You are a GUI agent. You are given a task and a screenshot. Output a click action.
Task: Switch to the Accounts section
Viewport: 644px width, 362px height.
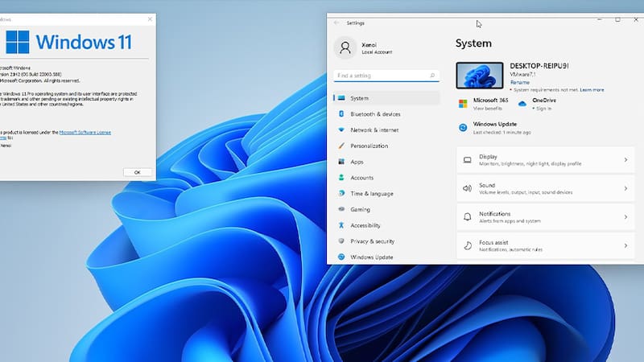[x=361, y=178]
